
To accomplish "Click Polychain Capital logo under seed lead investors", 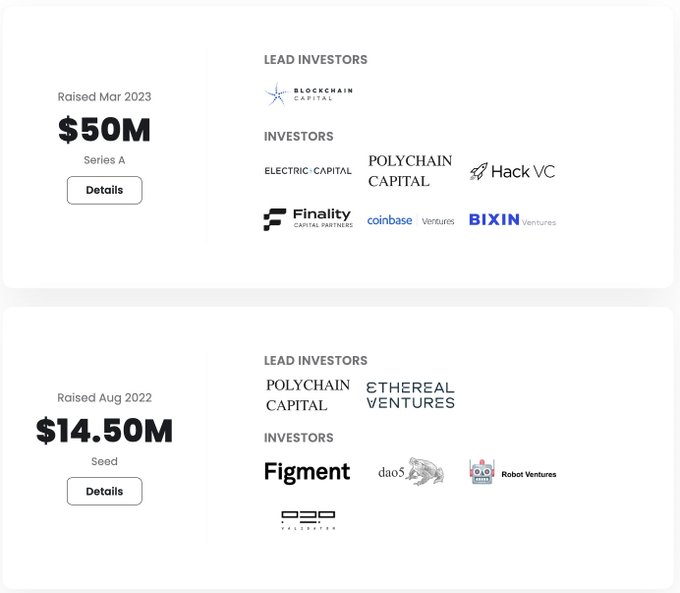I will coord(308,395).
